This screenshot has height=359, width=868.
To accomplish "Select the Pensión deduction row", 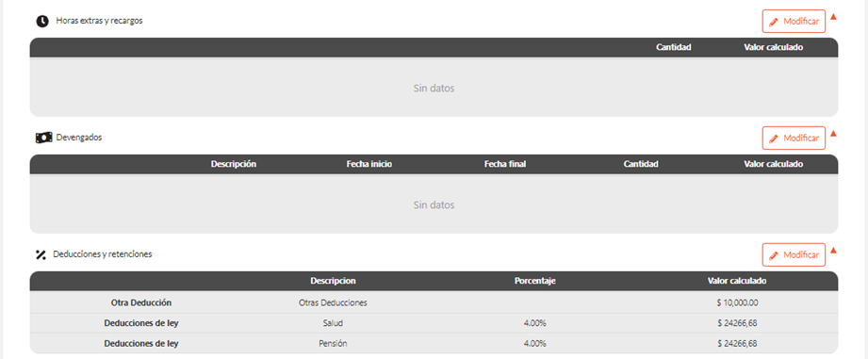I will point(434,343).
